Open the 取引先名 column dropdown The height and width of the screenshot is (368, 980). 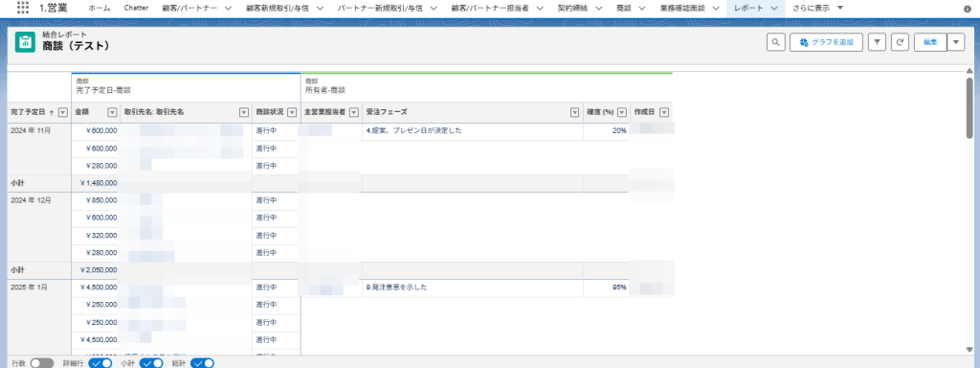tap(244, 112)
